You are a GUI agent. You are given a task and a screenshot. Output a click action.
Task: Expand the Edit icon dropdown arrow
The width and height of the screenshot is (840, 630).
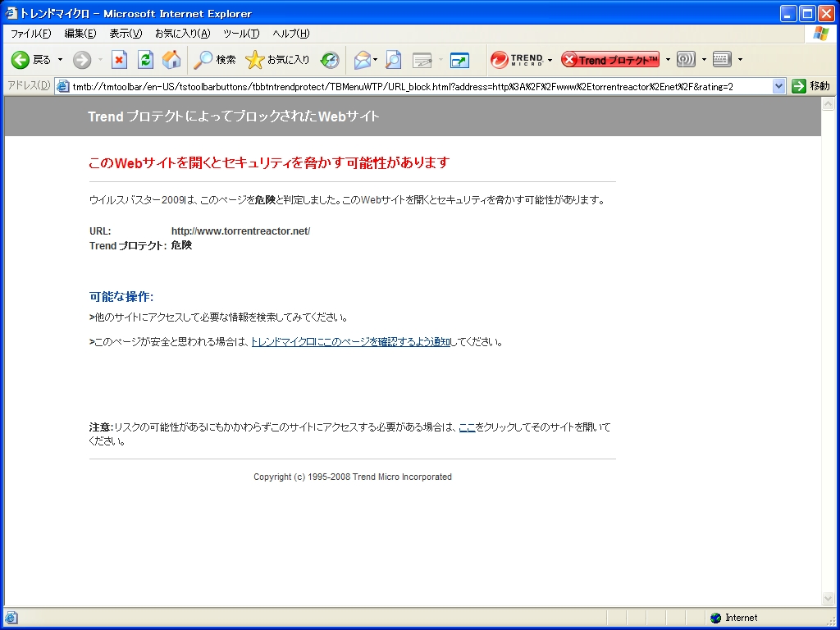[441, 59]
